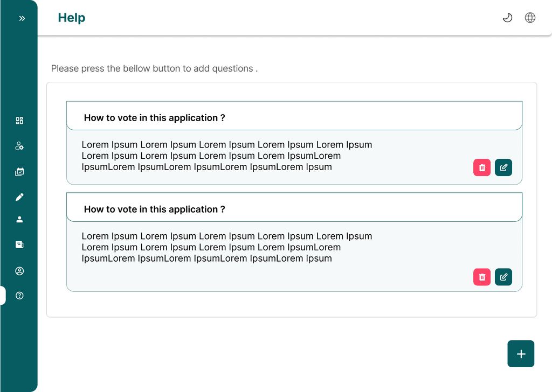Toggle dark mode with the moon icon
Viewport: 552px width, 392px height.
(507, 18)
